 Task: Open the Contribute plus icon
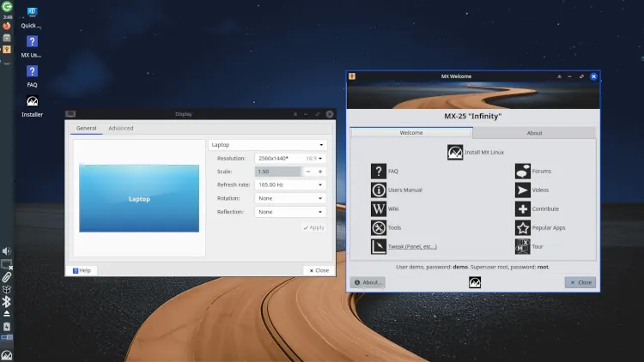(522, 209)
